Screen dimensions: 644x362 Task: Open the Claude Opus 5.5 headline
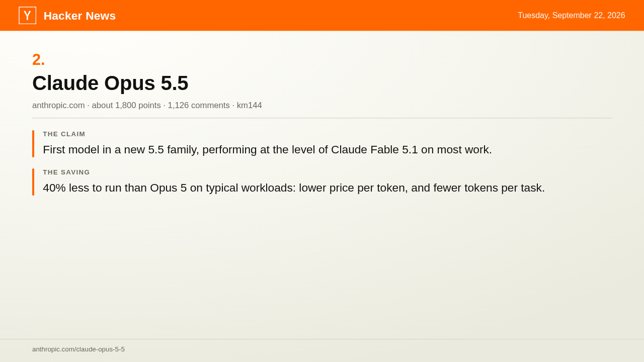(x=110, y=83)
